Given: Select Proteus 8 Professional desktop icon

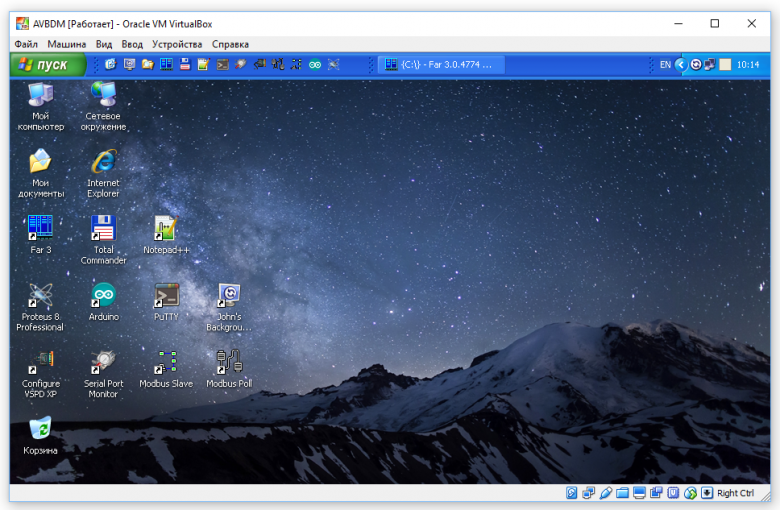Looking at the screenshot, I should pyautogui.click(x=40, y=306).
